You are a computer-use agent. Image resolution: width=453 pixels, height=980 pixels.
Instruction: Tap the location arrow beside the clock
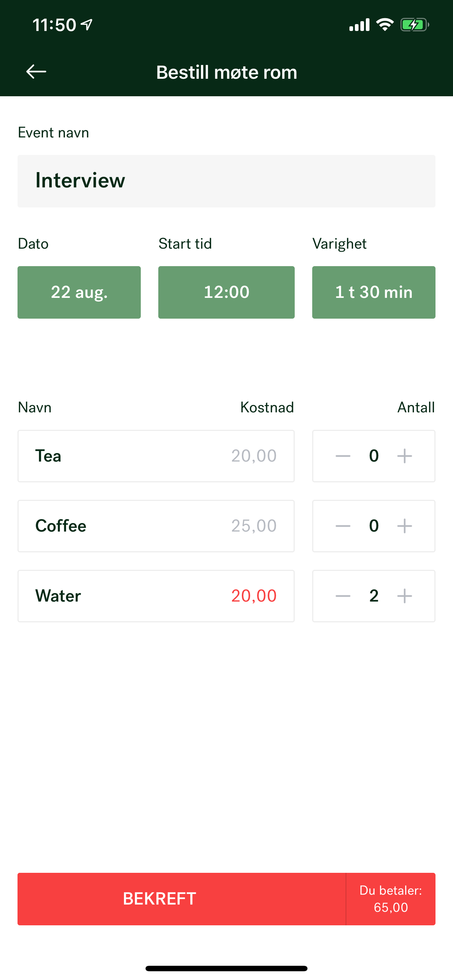87,25
